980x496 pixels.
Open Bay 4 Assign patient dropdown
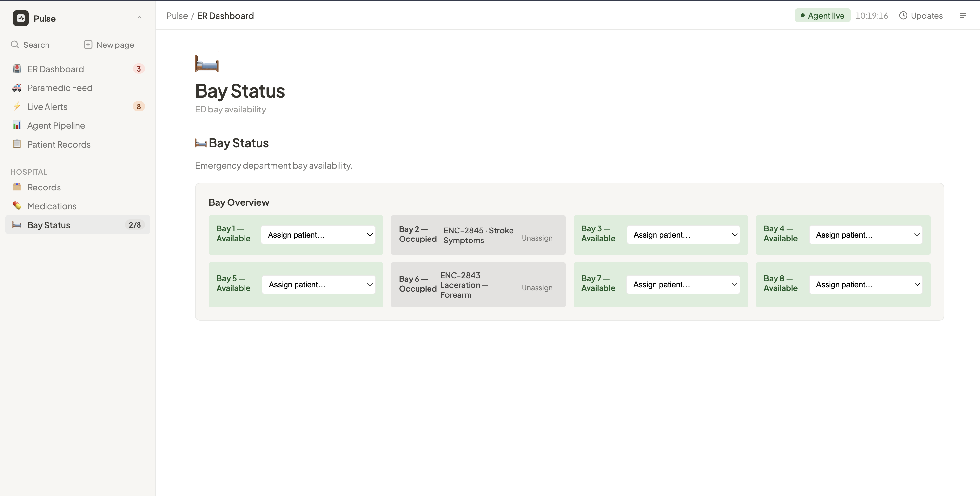866,235
